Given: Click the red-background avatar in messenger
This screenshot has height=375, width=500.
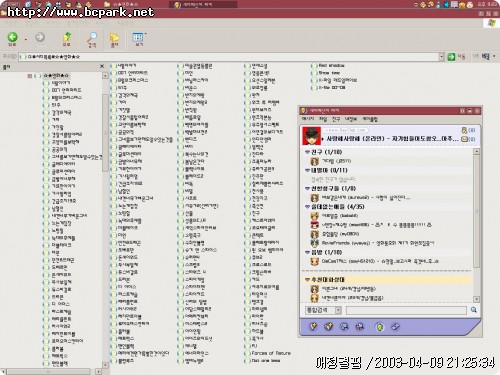Looking at the screenshot, I should click(311, 136).
